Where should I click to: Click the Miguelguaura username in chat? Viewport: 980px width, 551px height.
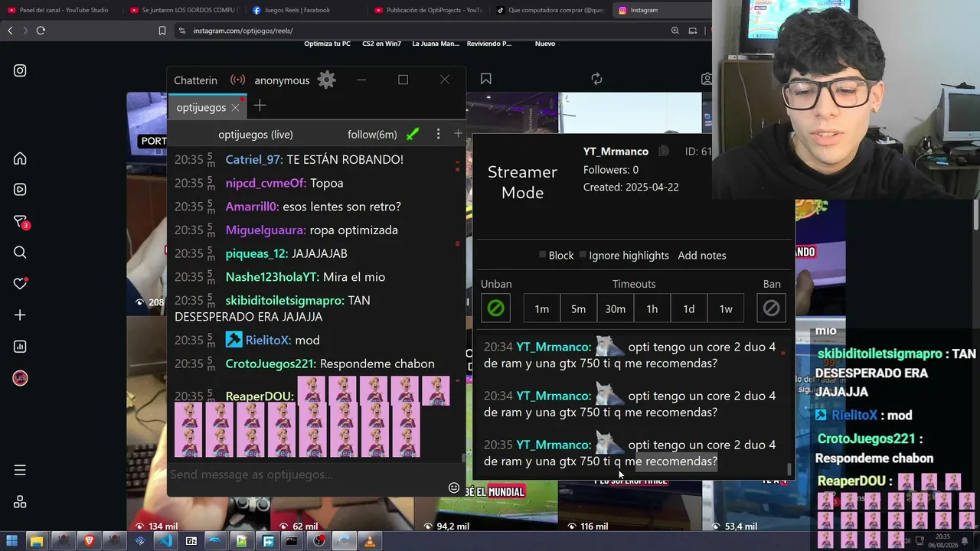click(265, 230)
